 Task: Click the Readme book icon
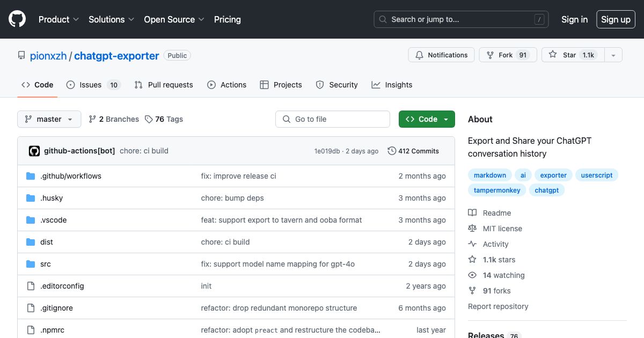(x=472, y=212)
